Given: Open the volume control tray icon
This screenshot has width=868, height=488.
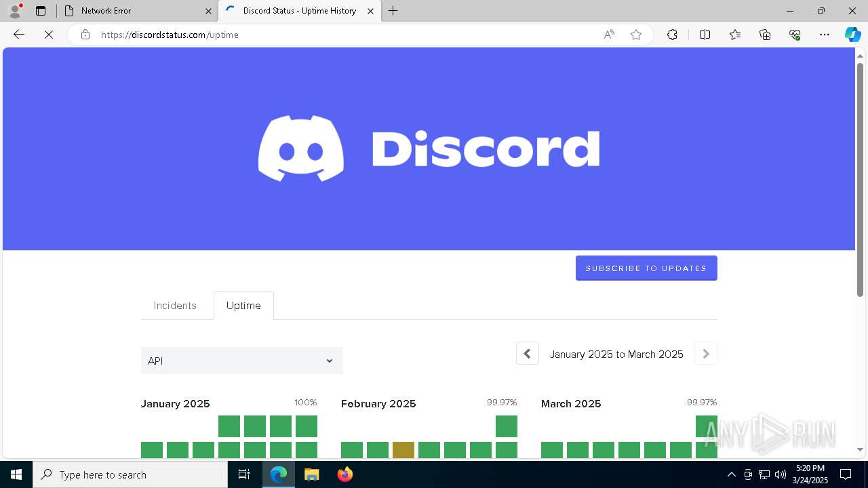Looking at the screenshot, I should [x=780, y=474].
